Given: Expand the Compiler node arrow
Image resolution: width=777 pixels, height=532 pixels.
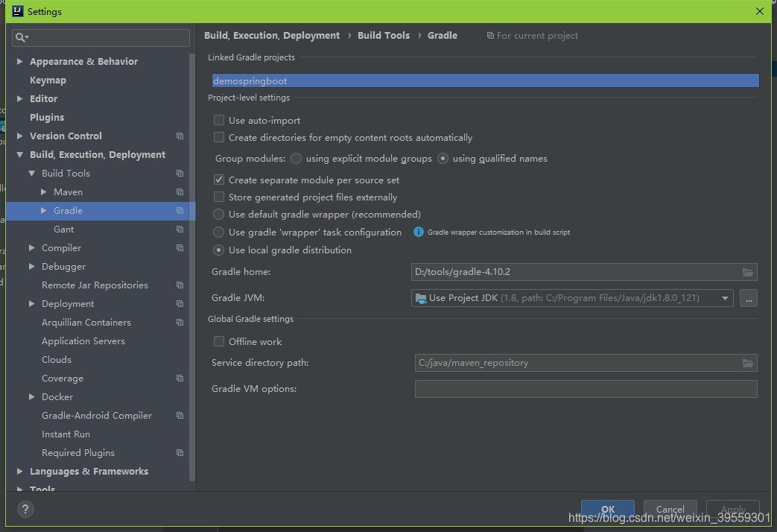Looking at the screenshot, I should pos(32,248).
